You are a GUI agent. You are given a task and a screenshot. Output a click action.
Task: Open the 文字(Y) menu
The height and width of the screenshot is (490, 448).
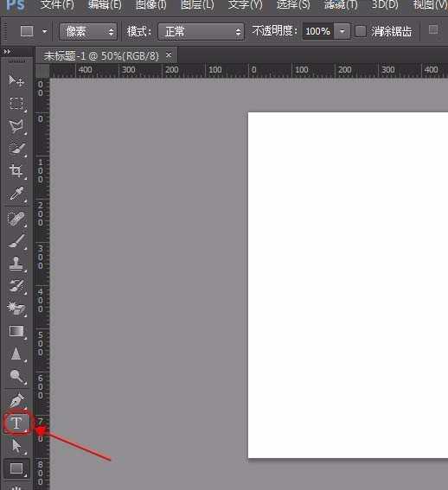(246, 4)
